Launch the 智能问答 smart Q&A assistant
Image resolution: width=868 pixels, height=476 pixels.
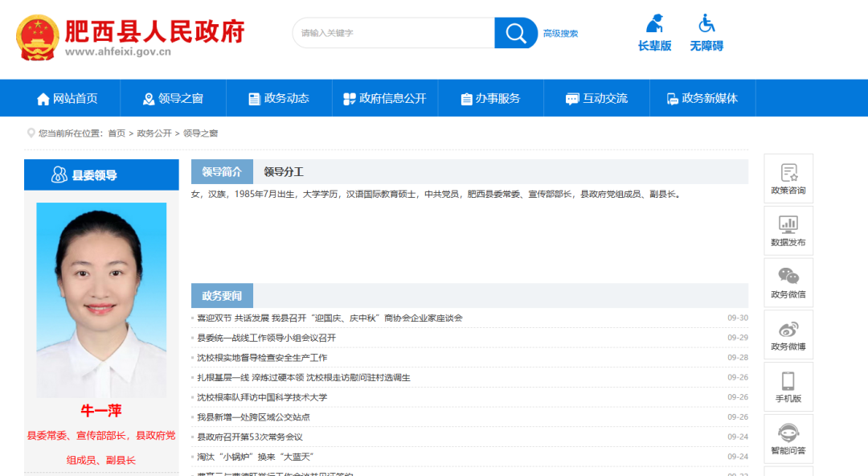[x=788, y=439]
